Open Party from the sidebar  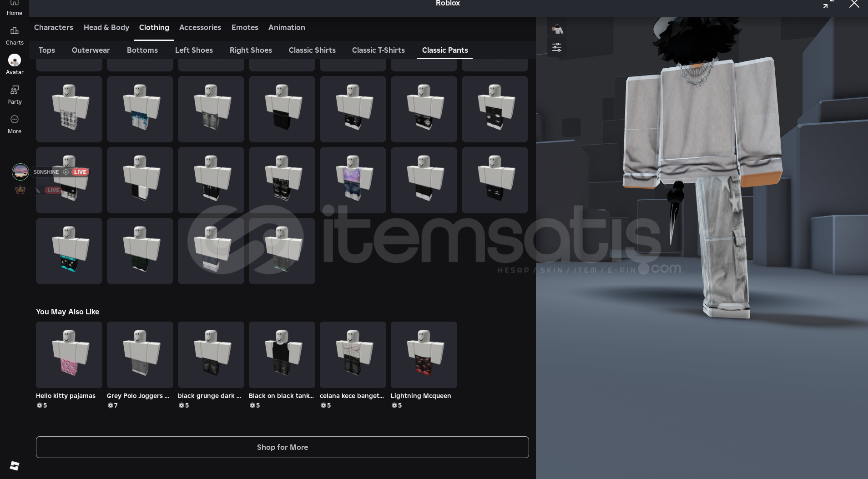(15, 95)
